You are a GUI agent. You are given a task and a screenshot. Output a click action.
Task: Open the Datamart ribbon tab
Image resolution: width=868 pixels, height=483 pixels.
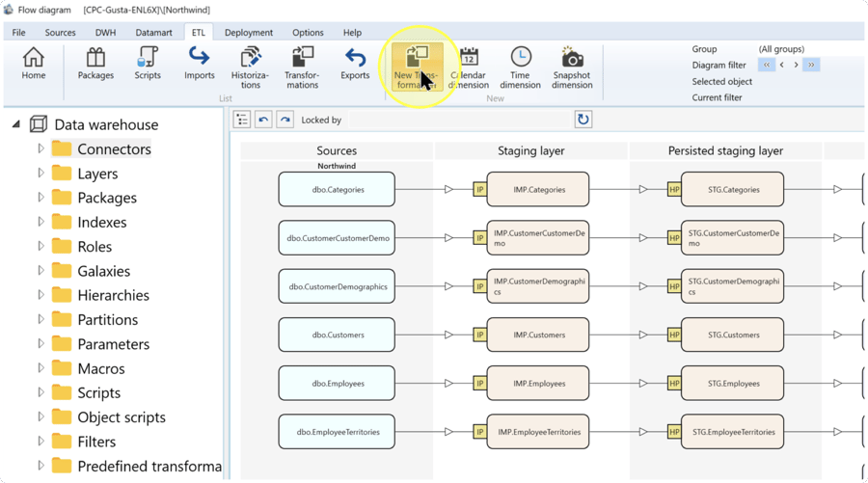pos(153,33)
